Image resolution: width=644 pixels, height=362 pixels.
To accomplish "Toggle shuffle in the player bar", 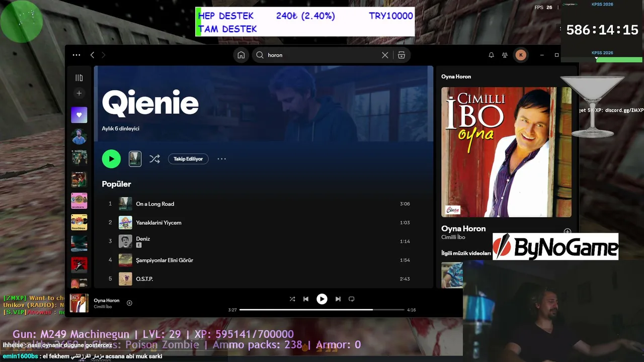I will pyautogui.click(x=292, y=299).
